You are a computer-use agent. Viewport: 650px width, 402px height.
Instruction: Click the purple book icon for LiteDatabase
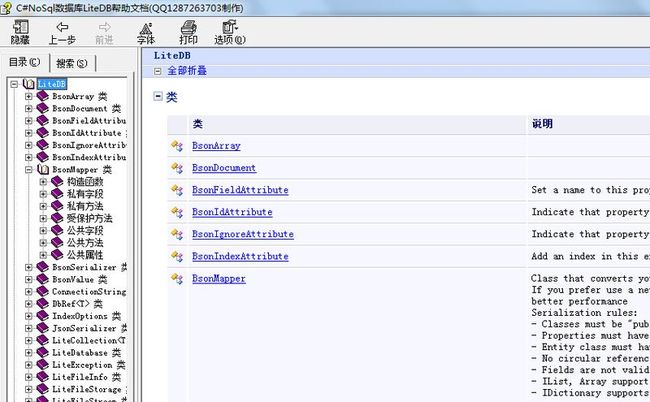pos(42,352)
